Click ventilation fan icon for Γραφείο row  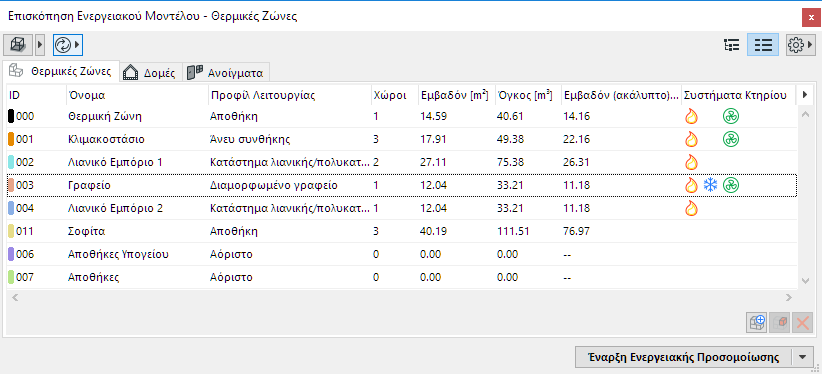(x=730, y=185)
